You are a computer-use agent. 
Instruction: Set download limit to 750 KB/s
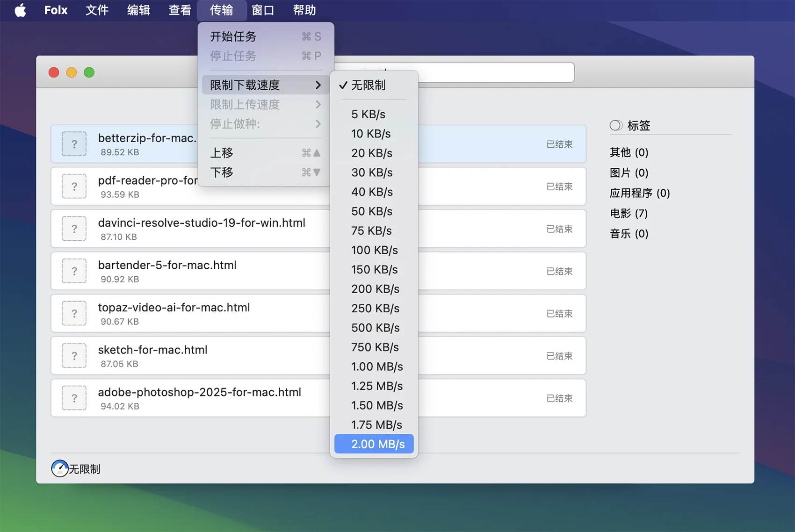[x=374, y=347]
